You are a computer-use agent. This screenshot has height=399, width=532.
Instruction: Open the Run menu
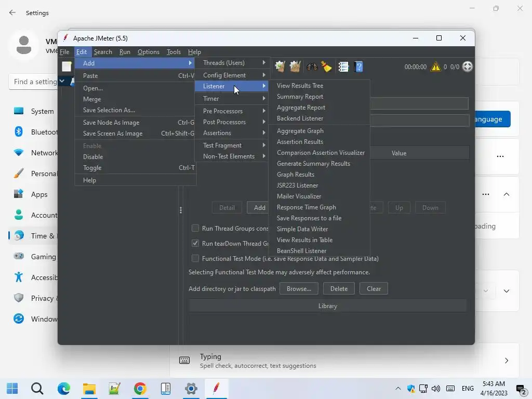click(125, 52)
